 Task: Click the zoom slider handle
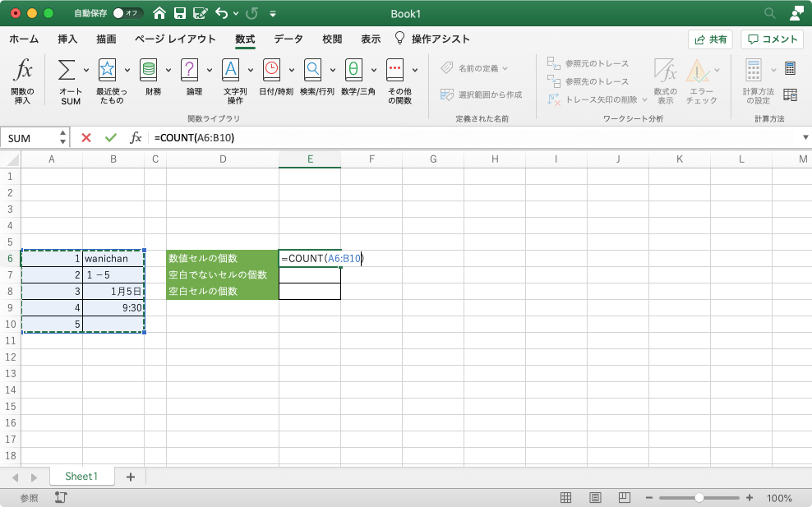[x=699, y=498]
